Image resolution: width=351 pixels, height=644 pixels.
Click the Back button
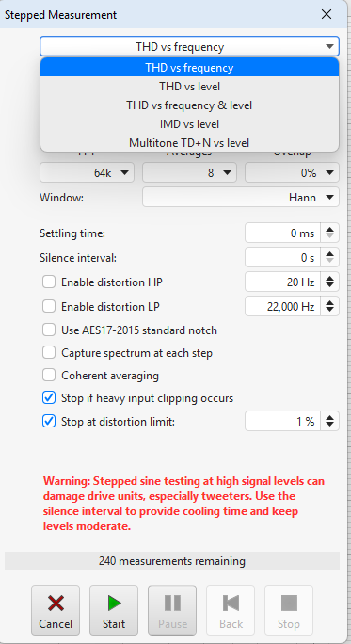pyautogui.click(x=231, y=610)
